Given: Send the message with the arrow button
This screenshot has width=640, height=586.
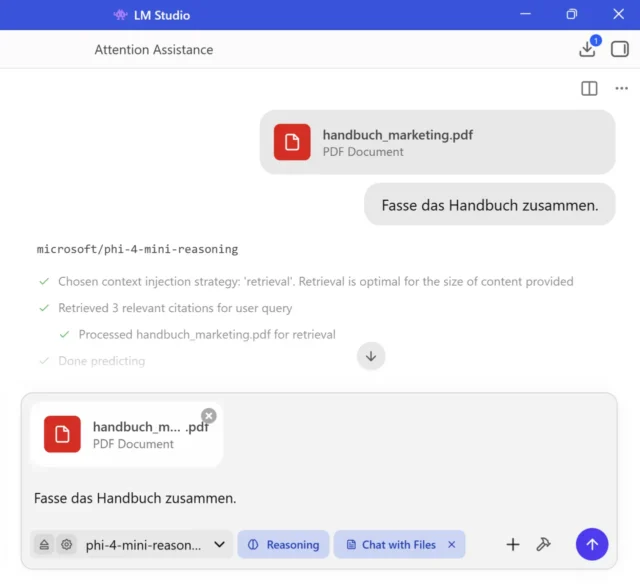Looking at the screenshot, I should point(592,544).
